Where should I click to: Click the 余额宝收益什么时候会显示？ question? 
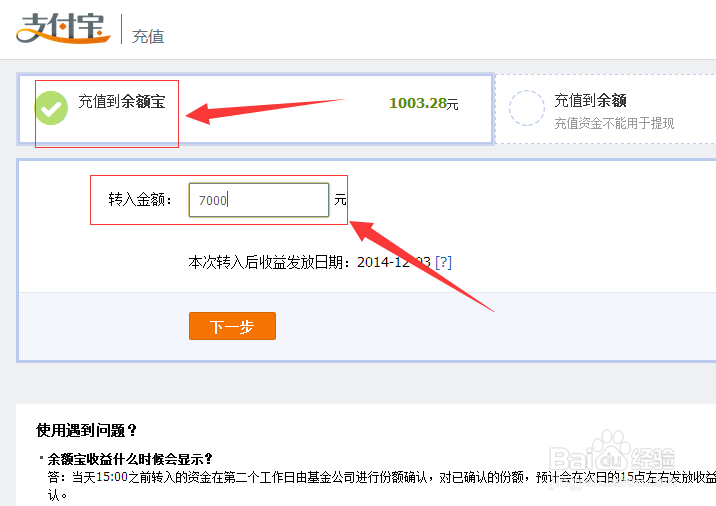(x=130, y=459)
